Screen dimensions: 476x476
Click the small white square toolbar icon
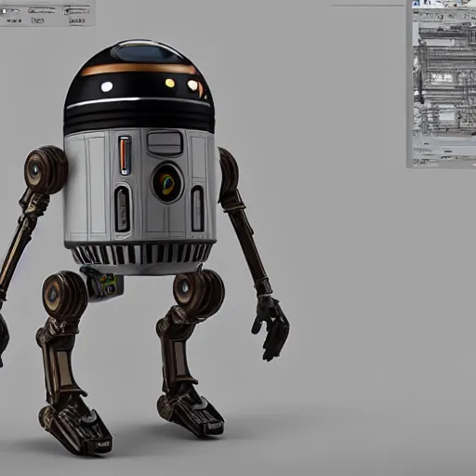pyautogui.click(x=5, y=11)
